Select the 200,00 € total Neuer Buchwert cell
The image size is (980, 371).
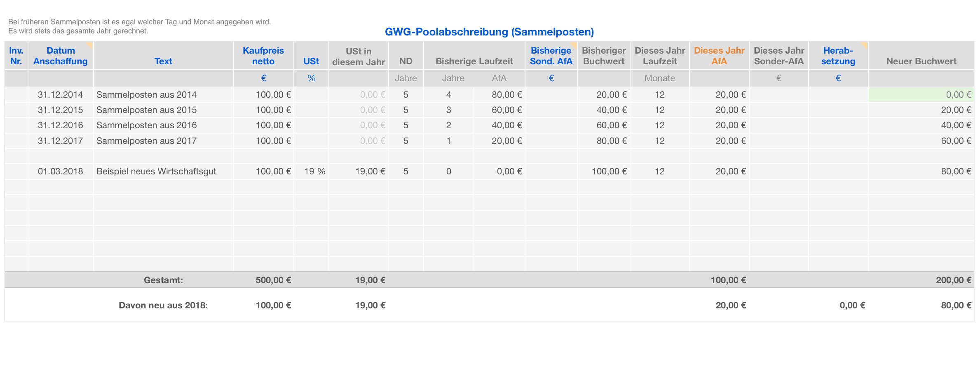pyautogui.click(x=953, y=280)
